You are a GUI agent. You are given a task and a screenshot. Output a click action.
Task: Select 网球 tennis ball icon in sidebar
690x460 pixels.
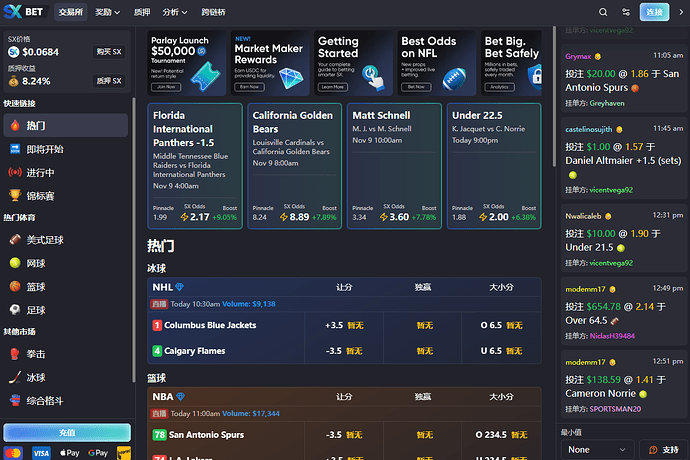point(15,263)
